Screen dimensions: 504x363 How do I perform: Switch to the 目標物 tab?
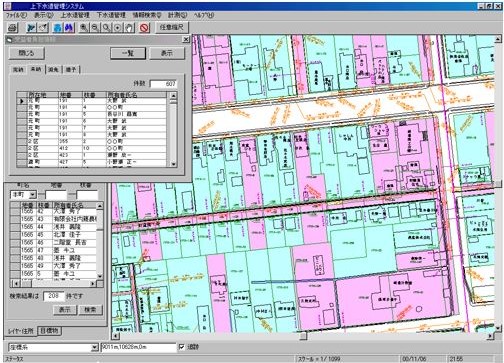pos(49,331)
